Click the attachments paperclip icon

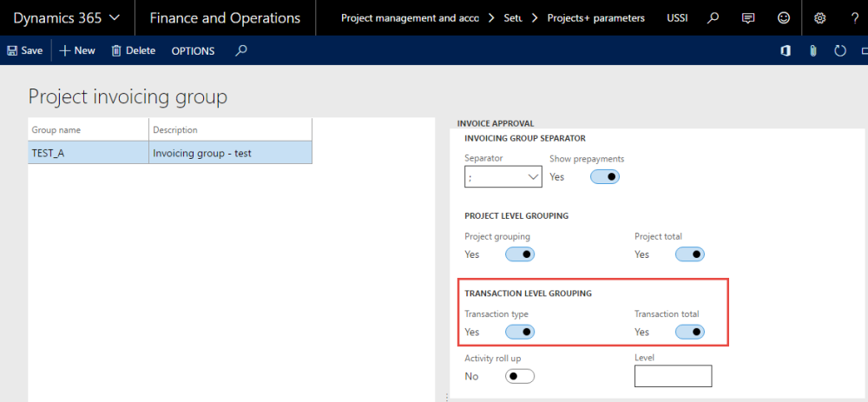(x=812, y=51)
